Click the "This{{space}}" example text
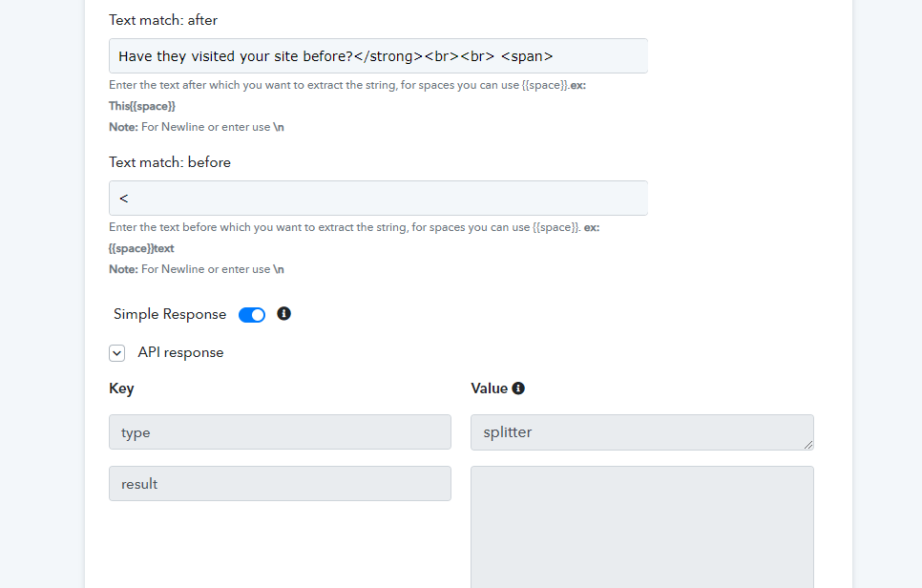Viewport: 922px width, 588px height. coord(142,106)
